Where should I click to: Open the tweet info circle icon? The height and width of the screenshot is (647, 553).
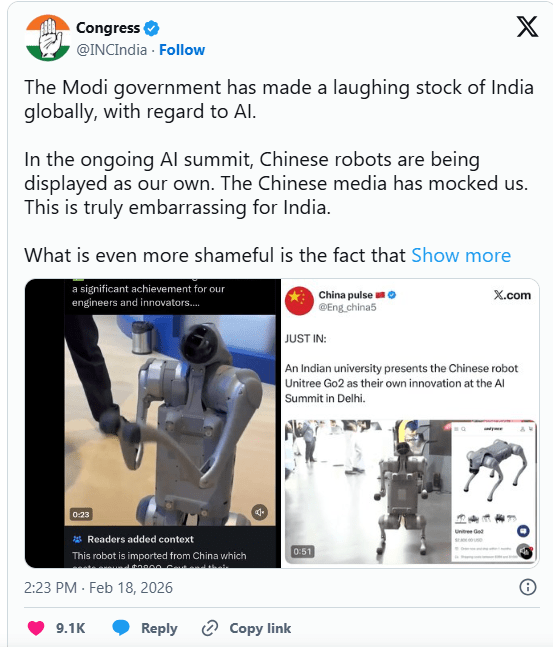pyautogui.click(x=528, y=587)
